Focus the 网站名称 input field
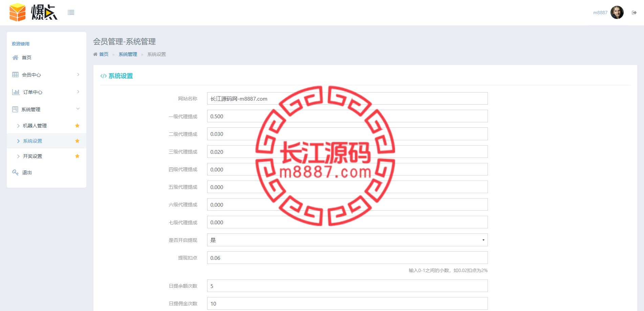 [347, 99]
